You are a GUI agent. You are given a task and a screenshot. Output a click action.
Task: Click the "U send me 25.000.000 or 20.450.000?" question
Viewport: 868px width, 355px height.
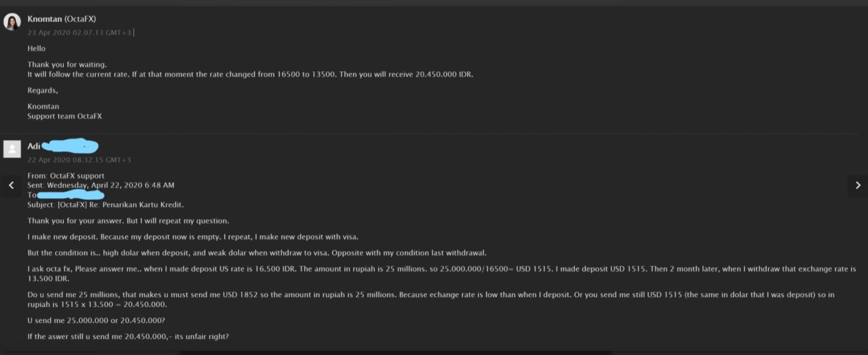[96, 320]
